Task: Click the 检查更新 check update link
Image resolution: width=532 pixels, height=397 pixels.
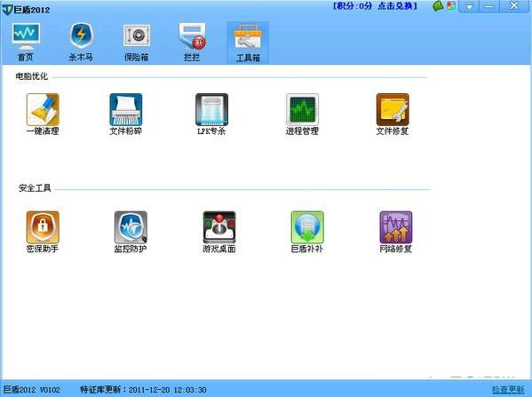Action: (508, 389)
